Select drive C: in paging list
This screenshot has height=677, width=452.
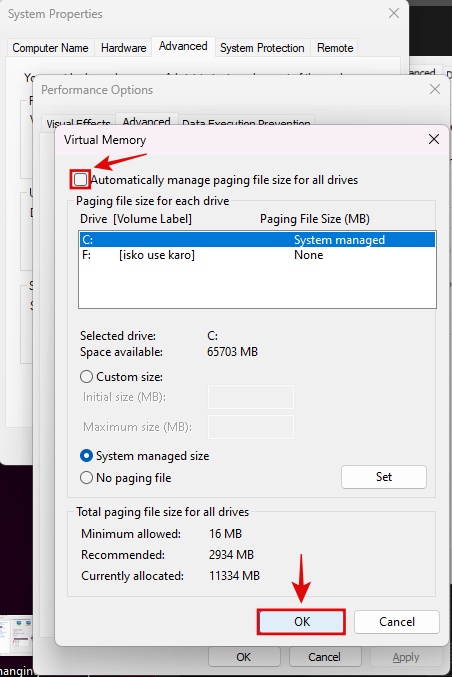(x=257, y=240)
